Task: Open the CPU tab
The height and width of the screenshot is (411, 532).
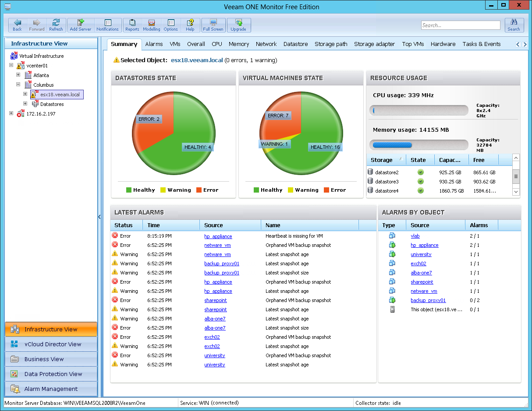Action: [x=217, y=44]
